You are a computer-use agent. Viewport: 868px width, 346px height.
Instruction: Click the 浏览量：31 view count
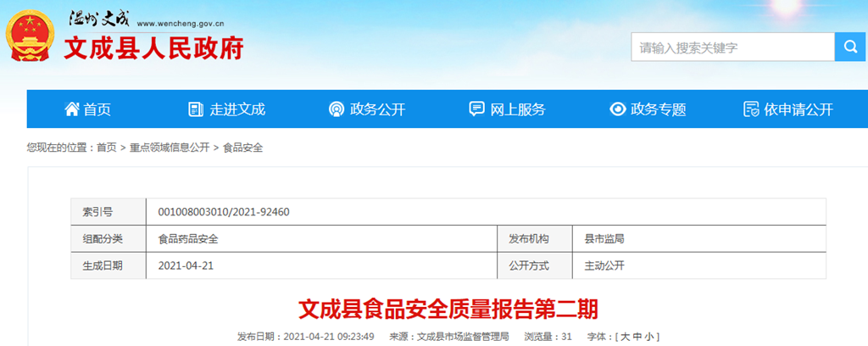[x=548, y=337]
